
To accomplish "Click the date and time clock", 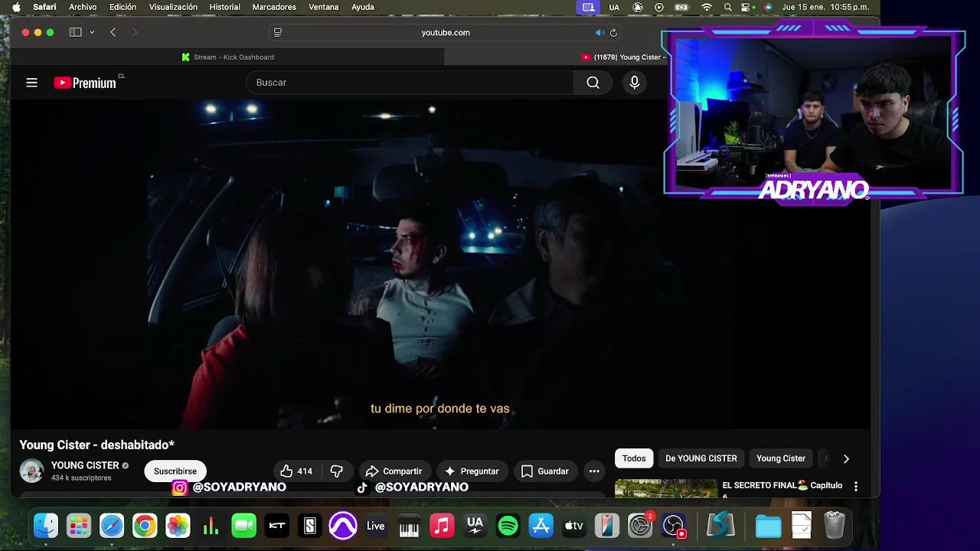I will [x=825, y=7].
